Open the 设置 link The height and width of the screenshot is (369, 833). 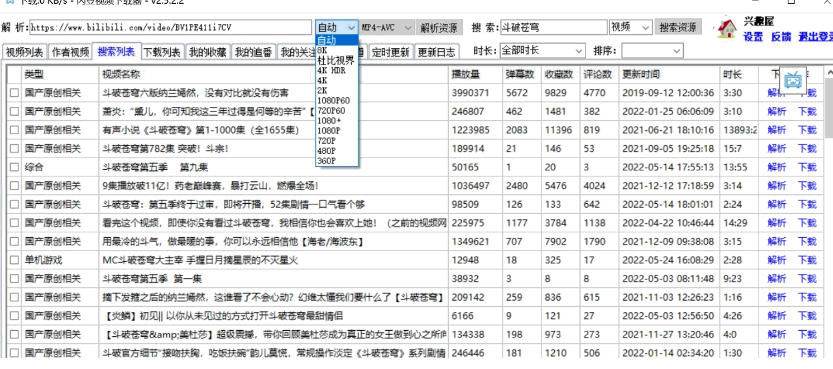pyautogui.click(x=753, y=37)
